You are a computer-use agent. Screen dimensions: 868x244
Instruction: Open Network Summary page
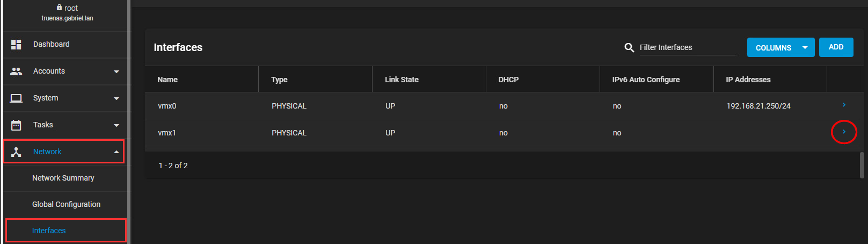click(x=63, y=178)
